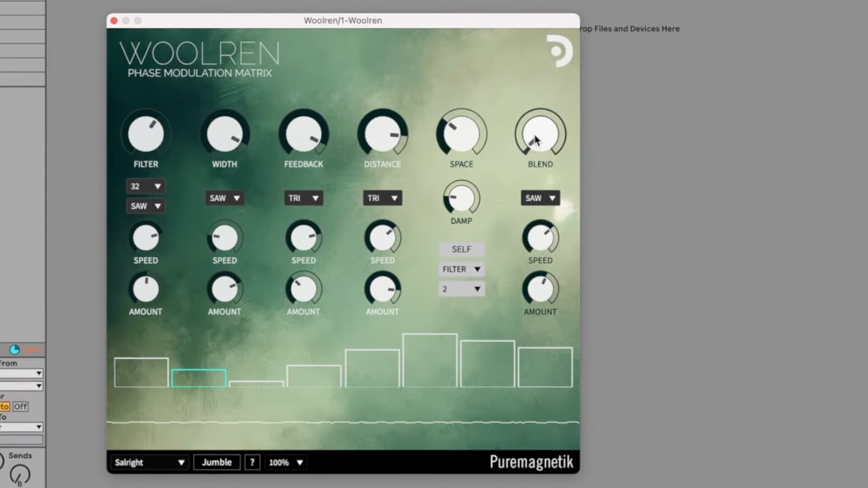Select the seventh step box in sequencer

pyautogui.click(x=488, y=364)
